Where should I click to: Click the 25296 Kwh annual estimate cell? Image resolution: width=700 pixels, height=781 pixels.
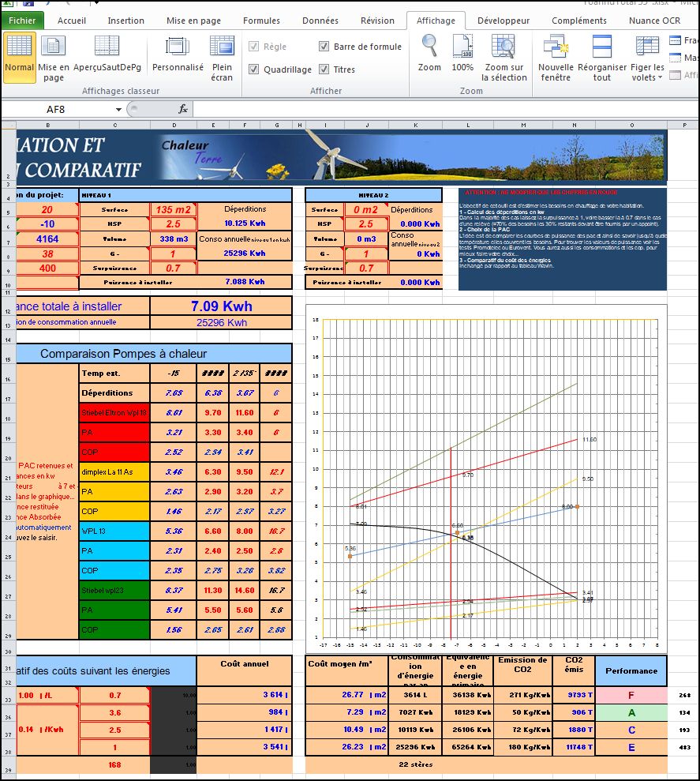pyautogui.click(x=221, y=322)
